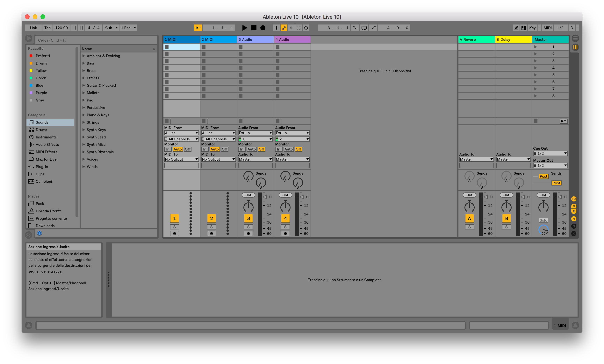
Task: Toggle the computer MIDI keyboard icon
Action: (524, 28)
